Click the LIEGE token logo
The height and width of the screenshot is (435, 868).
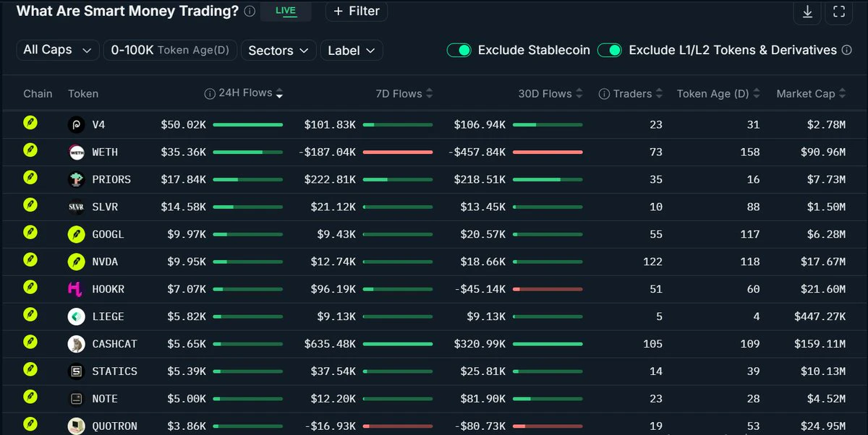click(x=76, y=316)
